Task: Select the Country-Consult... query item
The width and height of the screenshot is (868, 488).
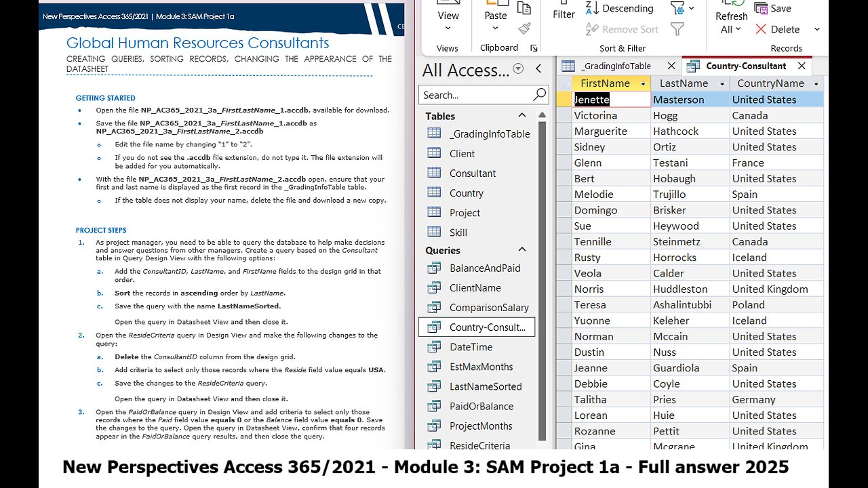Action: (x=477, y=327)
